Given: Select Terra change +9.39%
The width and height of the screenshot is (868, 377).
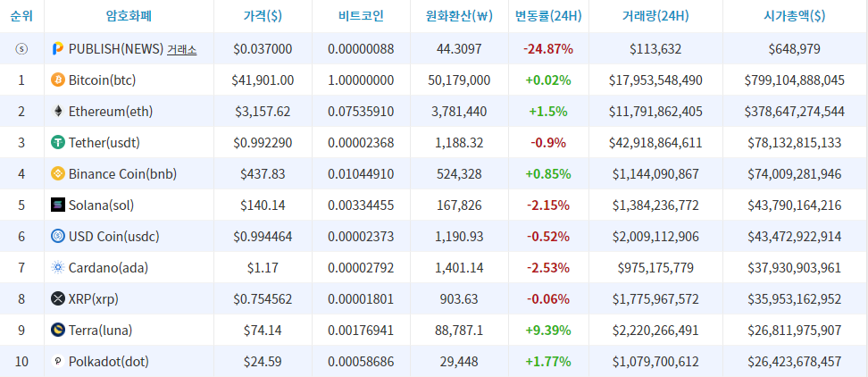Looking at the screenshot, I should pyautogui.click(x=548, y=331).
